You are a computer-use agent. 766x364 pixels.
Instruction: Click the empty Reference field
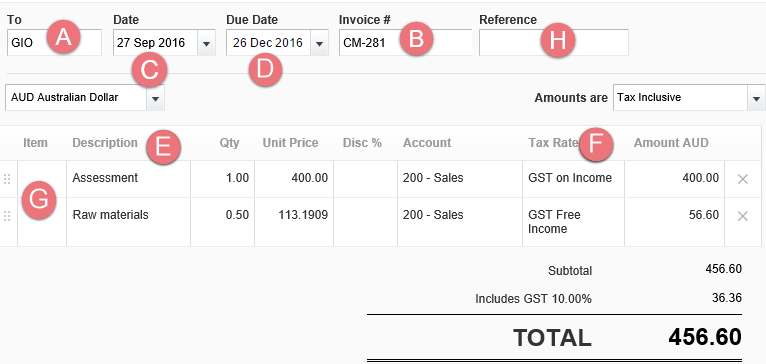point(553,43)
